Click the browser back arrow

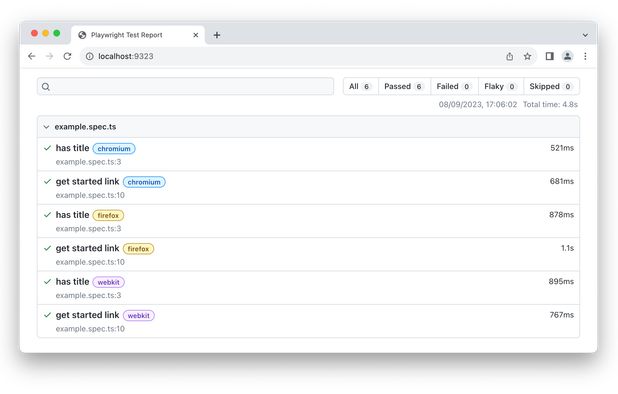(x=32, y=56)
